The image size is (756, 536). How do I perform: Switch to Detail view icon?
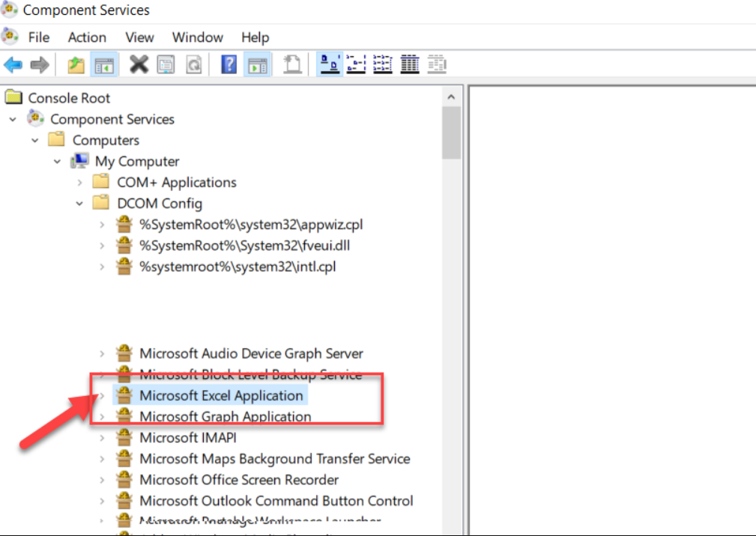click(x=410, y=64)
